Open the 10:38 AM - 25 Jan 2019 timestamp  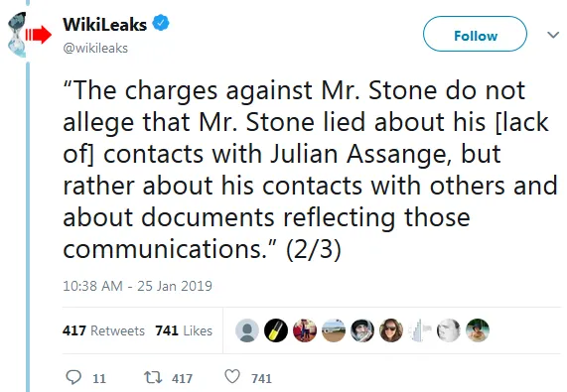137,286
